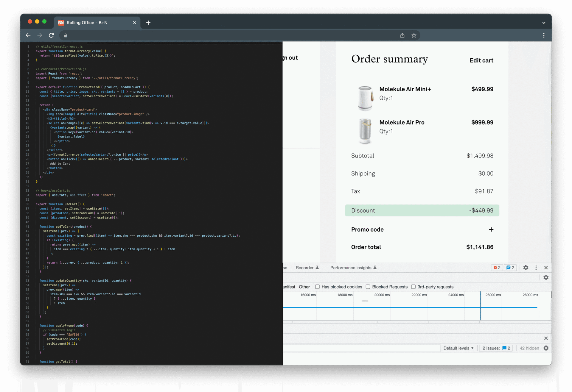Open console settings gear icon
Viewport: 572px width, 392px height.
point(546,348)
